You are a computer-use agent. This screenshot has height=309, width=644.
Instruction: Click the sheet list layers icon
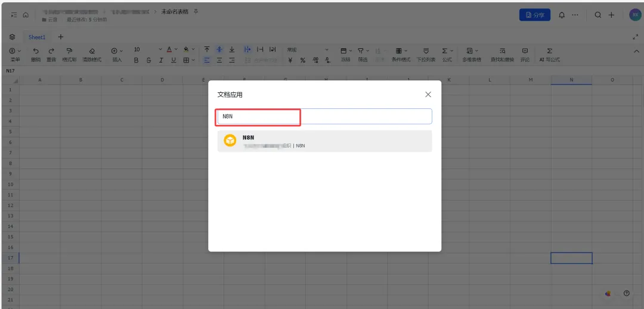coord(13,37)
